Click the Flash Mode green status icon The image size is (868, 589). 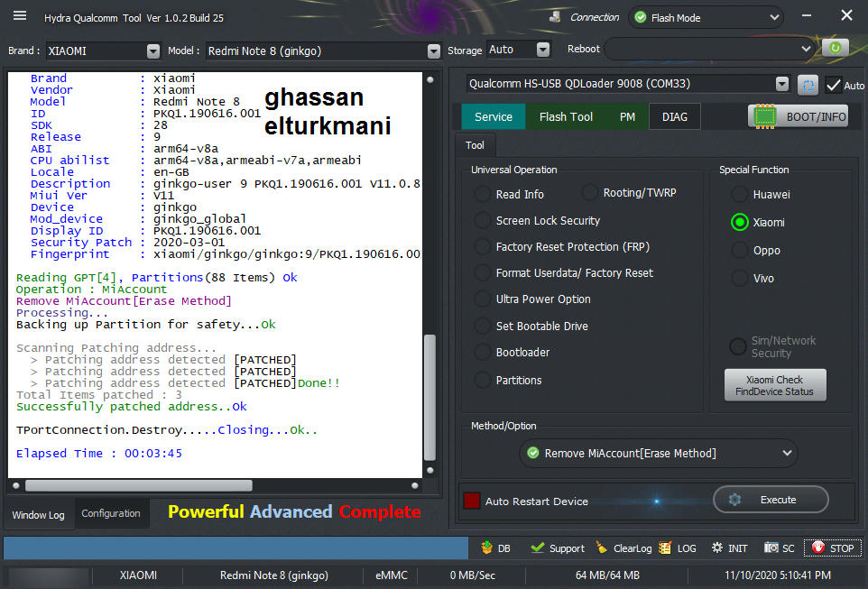[641, 18]
